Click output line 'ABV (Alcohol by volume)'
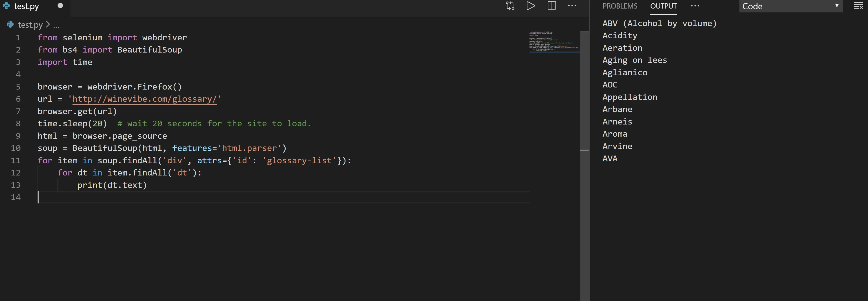The height and width of the screenshot is (301, 868). coord(659,24)
